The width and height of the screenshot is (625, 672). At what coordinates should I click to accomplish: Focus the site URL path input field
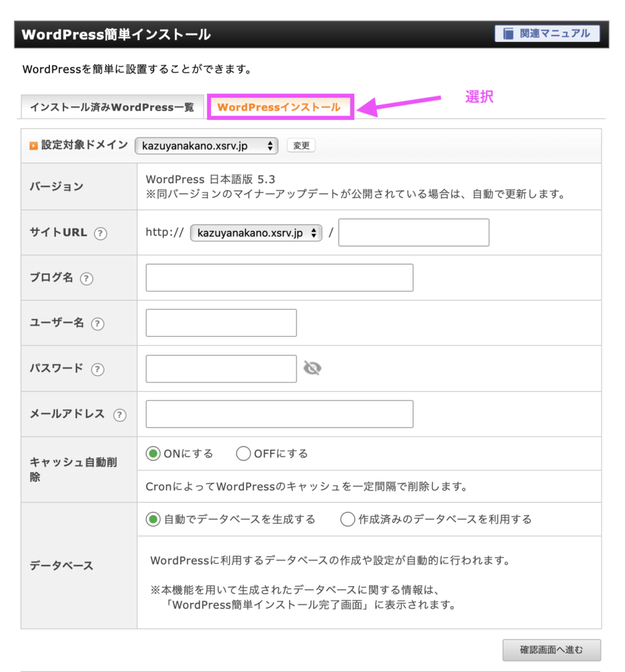point(414,232)
